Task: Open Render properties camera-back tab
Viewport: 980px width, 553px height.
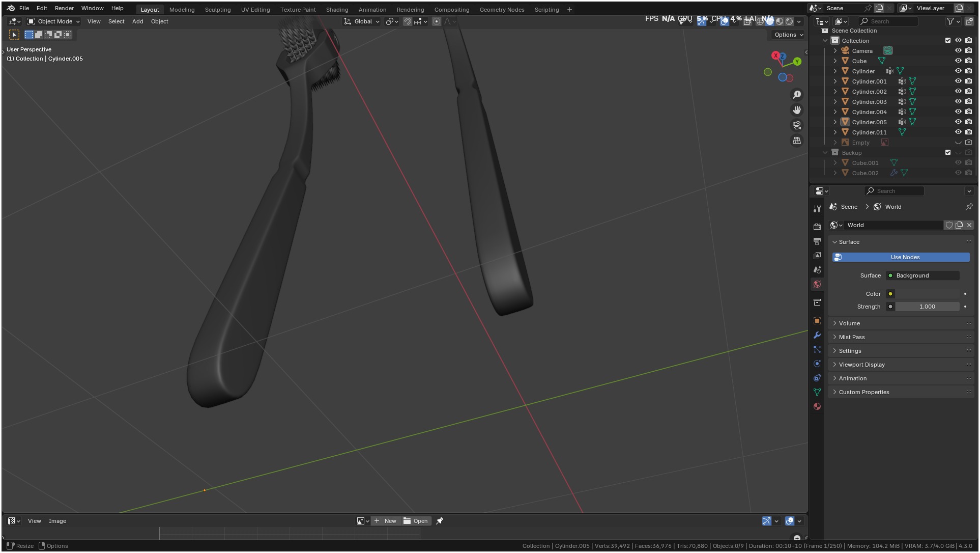Action: (x=817, y=227)
